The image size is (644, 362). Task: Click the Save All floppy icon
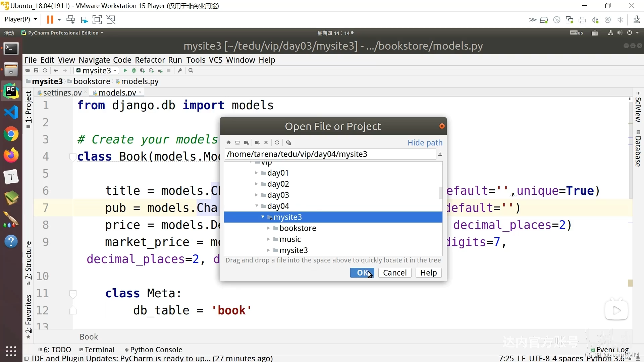(36, 71)
